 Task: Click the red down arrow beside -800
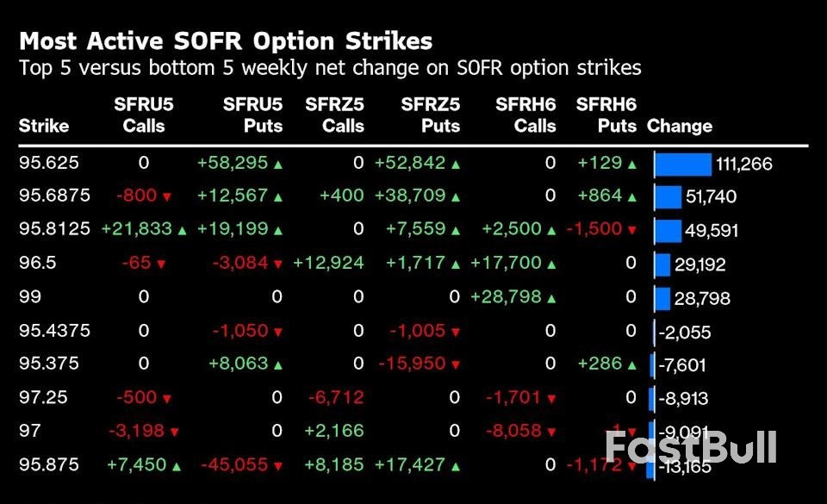click(x=167, y=197)
